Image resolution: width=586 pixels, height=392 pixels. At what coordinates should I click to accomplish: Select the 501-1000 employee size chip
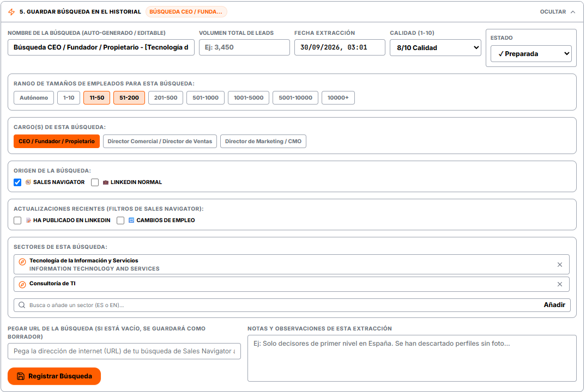[206, 98]
